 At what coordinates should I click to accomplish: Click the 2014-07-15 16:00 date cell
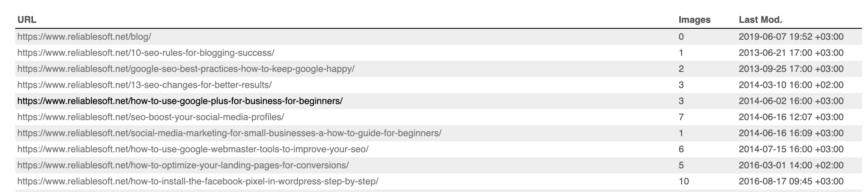point(791,149)
